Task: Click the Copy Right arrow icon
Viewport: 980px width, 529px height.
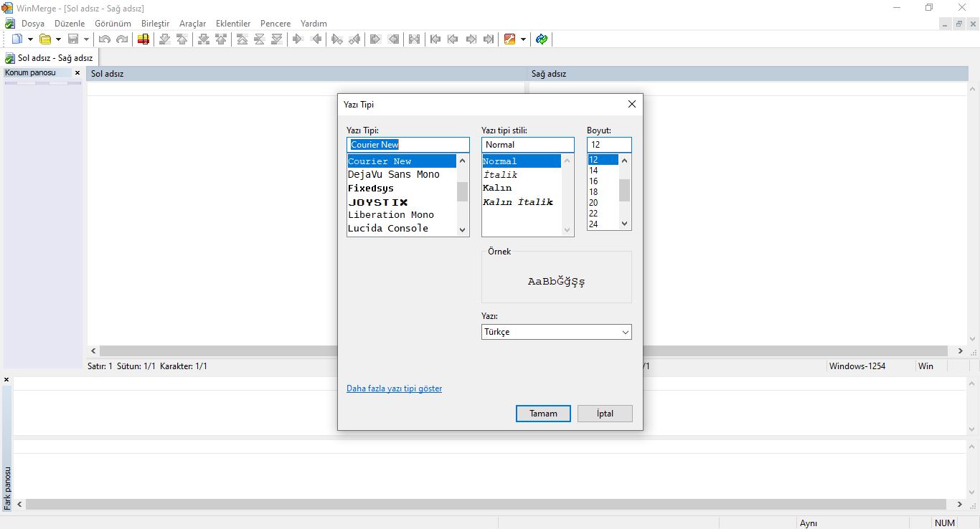Action: pos(298,39)
